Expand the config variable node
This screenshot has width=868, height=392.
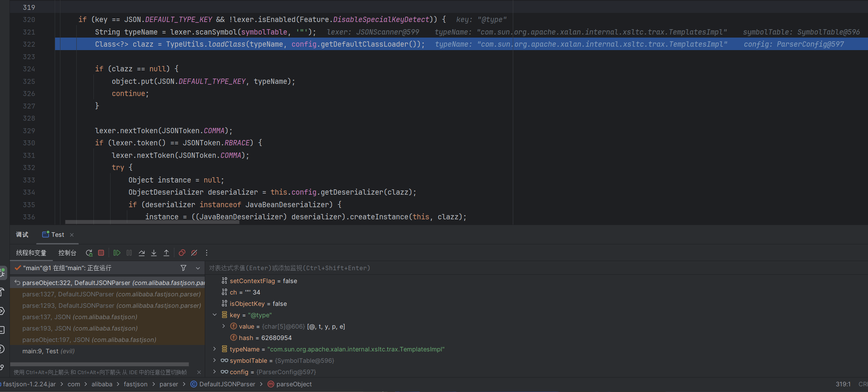[x=215, y=372]
